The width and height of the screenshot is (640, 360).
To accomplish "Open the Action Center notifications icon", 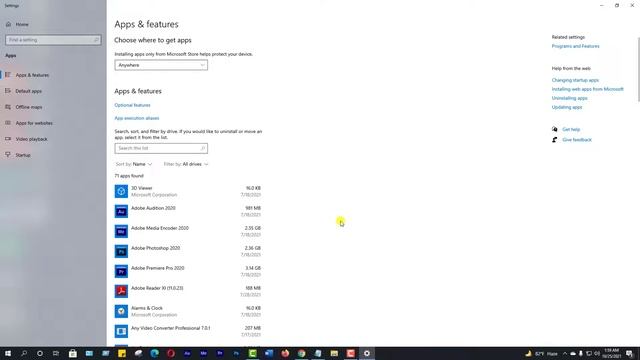I will (629, 353).
